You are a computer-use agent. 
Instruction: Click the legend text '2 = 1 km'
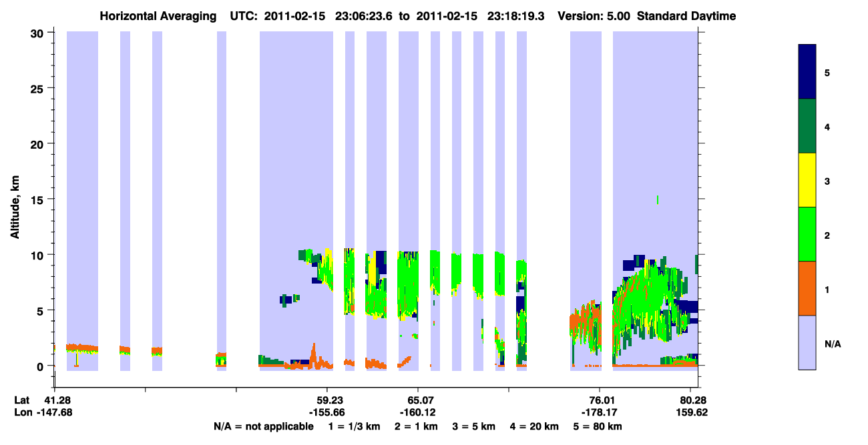tap(416, 426)
